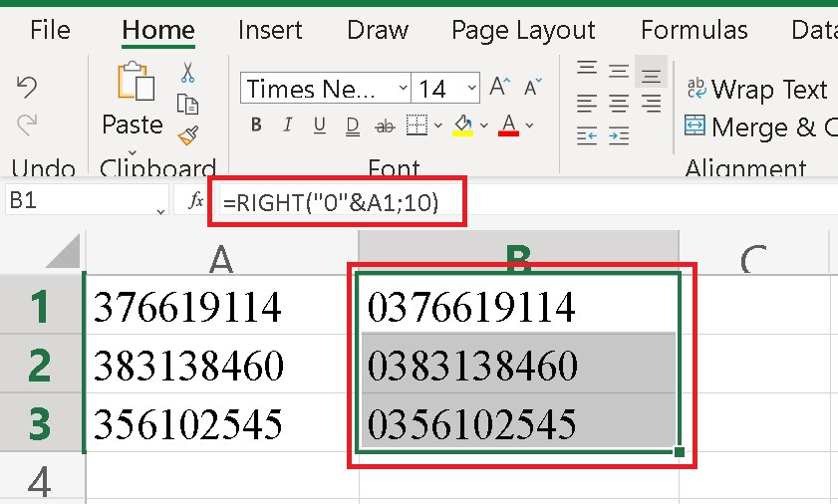Switch to the Insert tab
The image size is (838, 504).
point(270,30)
